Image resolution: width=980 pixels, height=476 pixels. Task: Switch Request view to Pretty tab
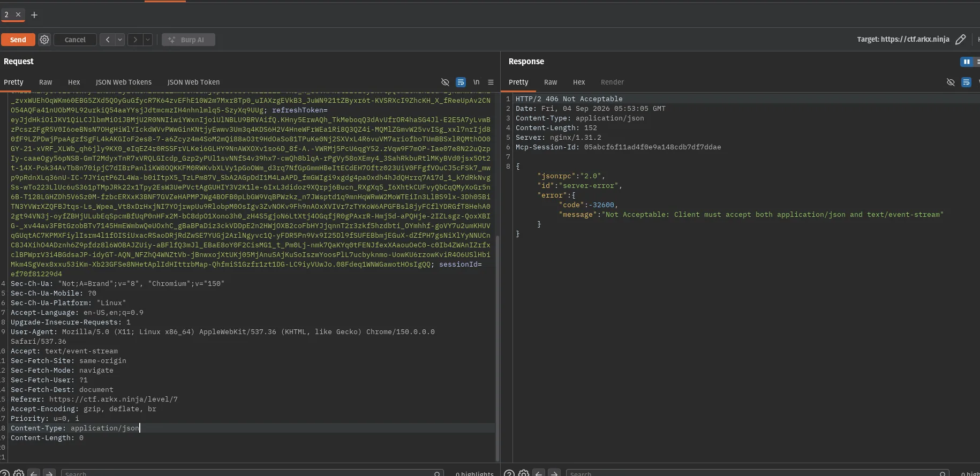coord(13,82)
